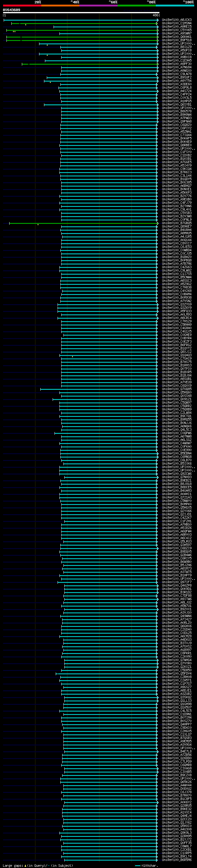Viewport: 197px width, 868px height.
Task: Select the UniRef100_C4Z063 label
Action: pyautogui.click(x=177, y=267)
